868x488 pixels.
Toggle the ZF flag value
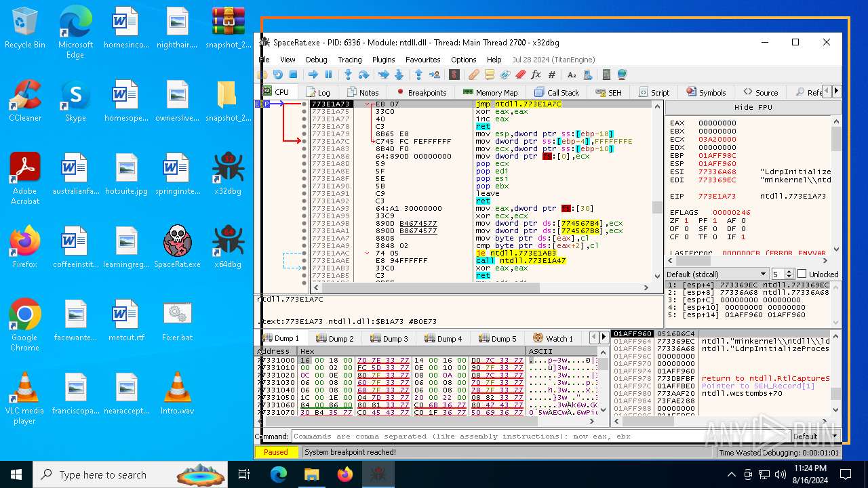(x=686, y=221)
